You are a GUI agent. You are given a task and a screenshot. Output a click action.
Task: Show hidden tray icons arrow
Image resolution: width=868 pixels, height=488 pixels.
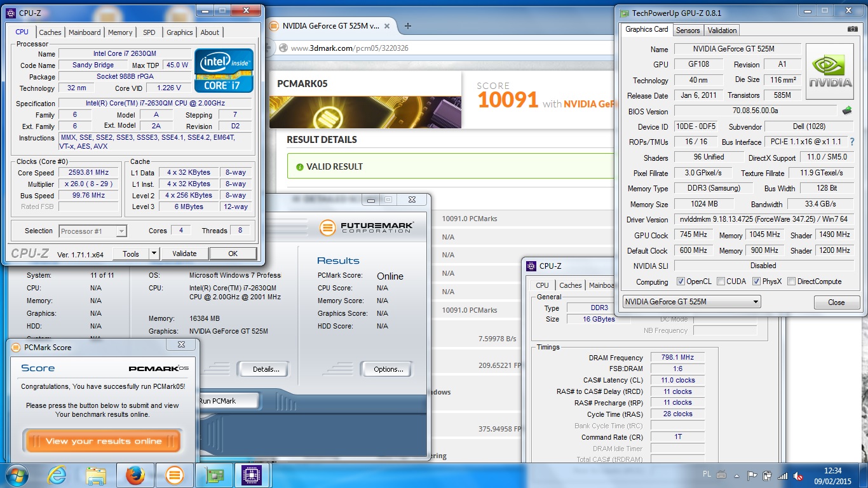pos(738,475)
